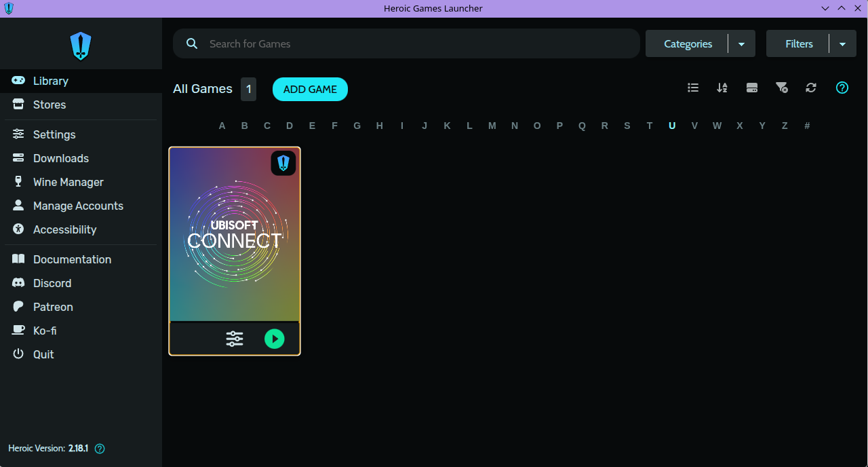Click the Wine glass icon
The height and width of the screenshot is (467, 868).
click(x=18, y=182)
